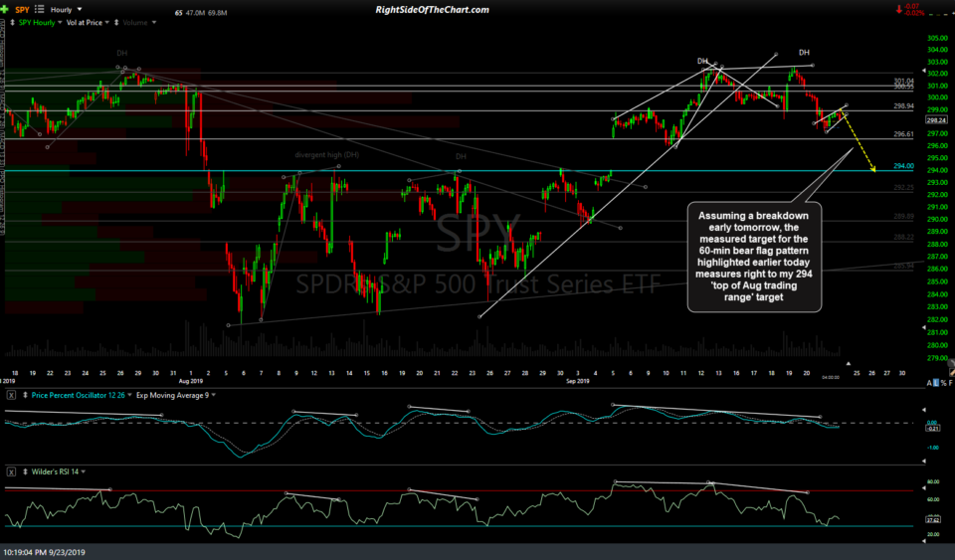This screenshot has width=955, height=560.
Task: Close the Price Percent Oscillator panel
Action: coord(11,395)
